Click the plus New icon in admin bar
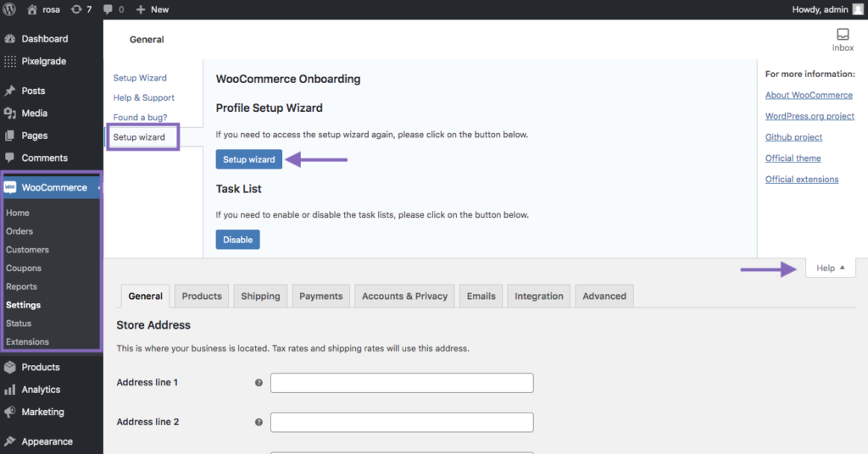This screenshot has height=454, width=868. coord(141,9)
